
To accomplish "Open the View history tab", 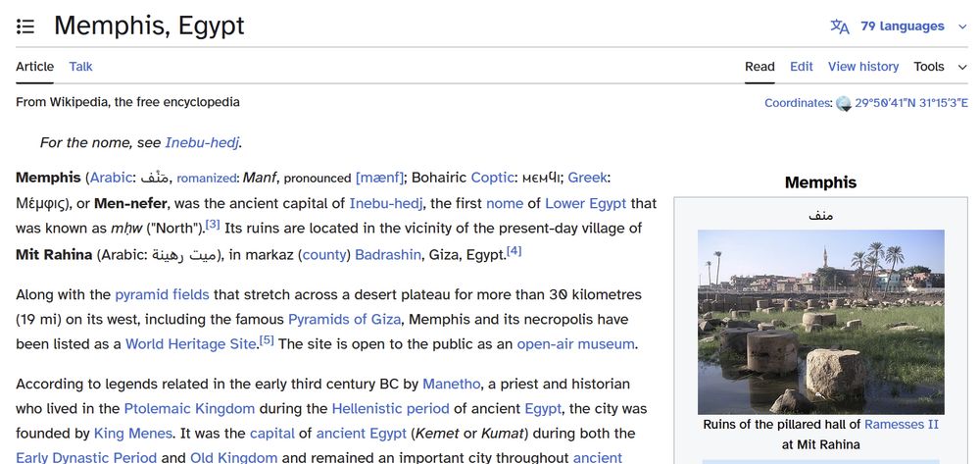I will coord(863,67).
